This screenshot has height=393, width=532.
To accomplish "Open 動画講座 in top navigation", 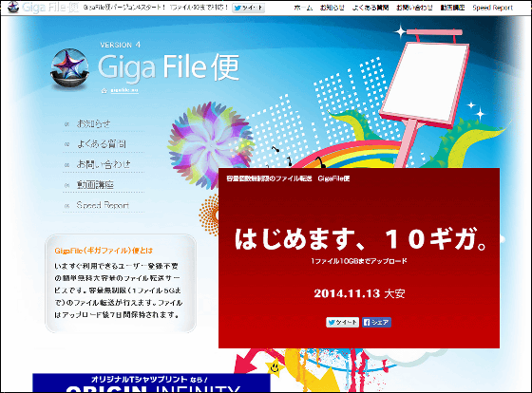I will (x=452, y=8).
